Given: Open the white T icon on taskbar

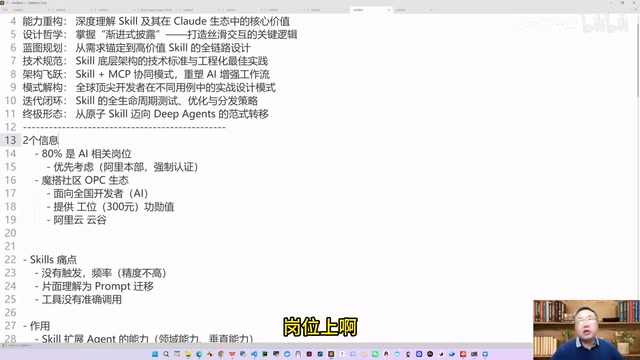Looking at the screenshot, I should click(x=342, y=354).
